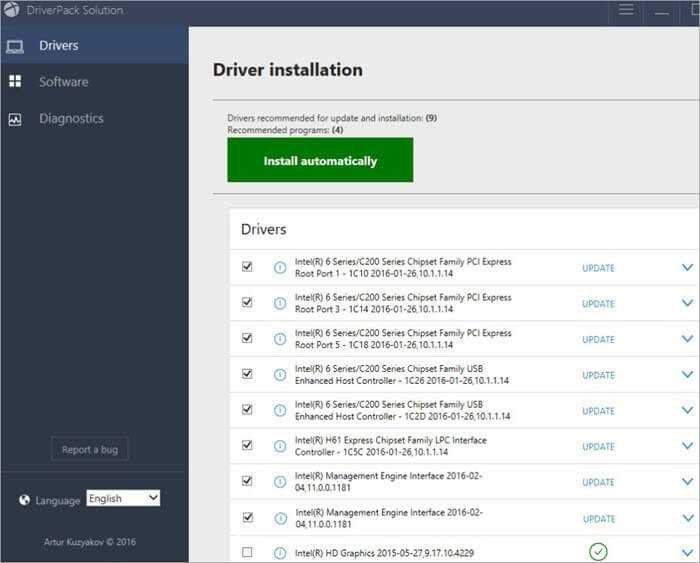Click the green Install automatically button
The height and width of the screenshot is (563, 700).
[320, 160]
